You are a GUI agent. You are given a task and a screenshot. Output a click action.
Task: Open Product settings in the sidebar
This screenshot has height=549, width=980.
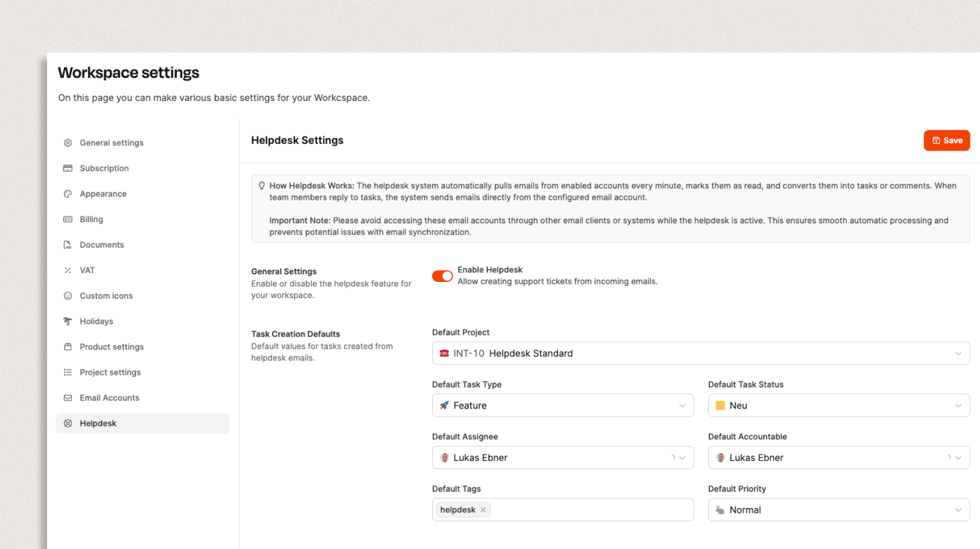112,346
